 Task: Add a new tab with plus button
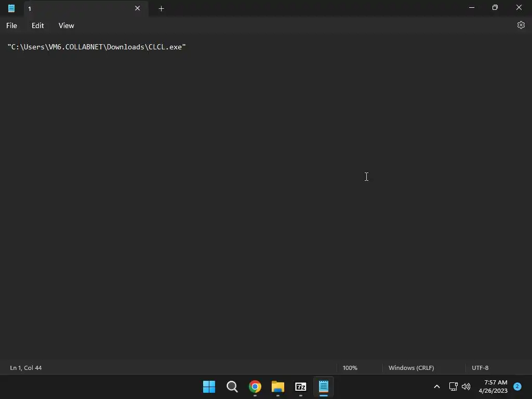click(x=162, y=8)
